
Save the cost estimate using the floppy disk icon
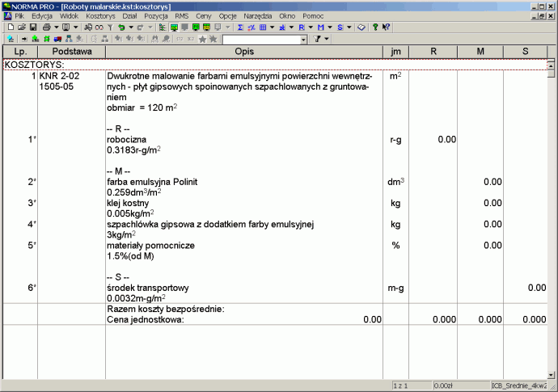pos(32,27)
